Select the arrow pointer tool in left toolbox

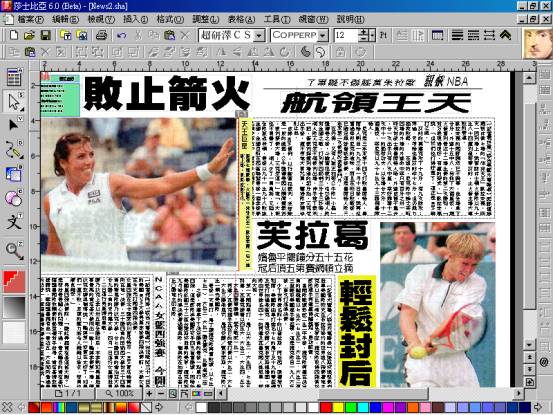[x=14, y=102]
